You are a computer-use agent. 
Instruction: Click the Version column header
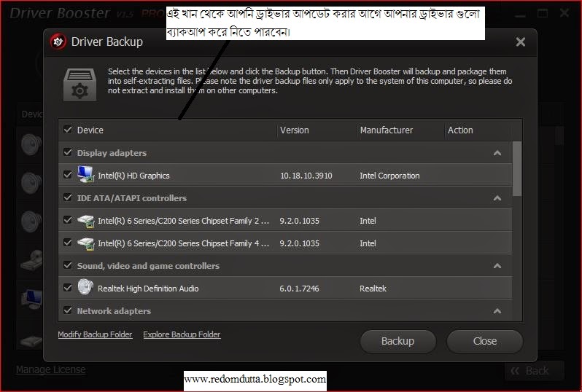(295, 130)
